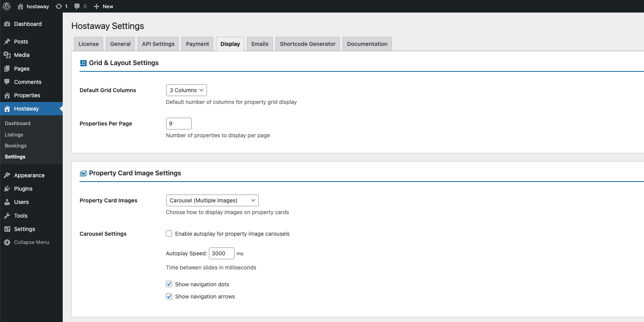The width and height of the screenshot is (644, 322).
Task: Open the comments bubble icon in admin bar
Action: (x=77, y=6)
